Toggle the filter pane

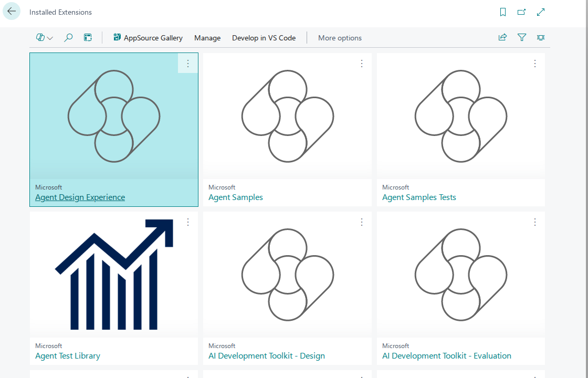[522, 37]
